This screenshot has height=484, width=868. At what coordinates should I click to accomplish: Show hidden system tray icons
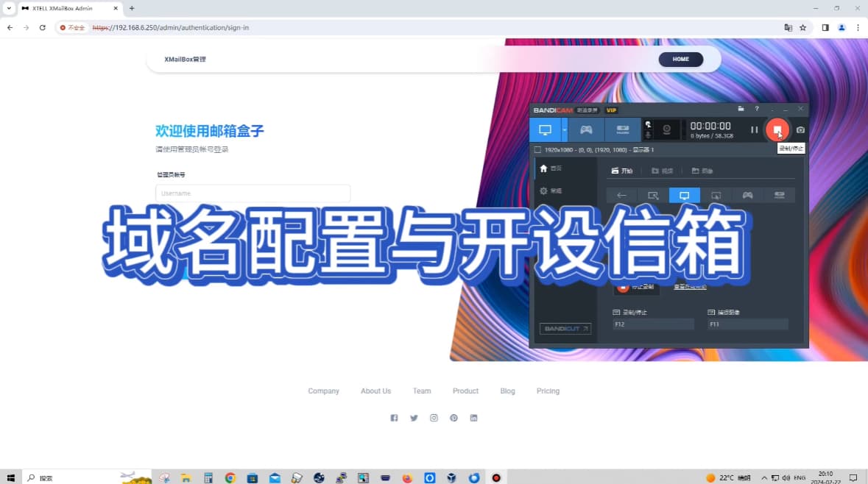[764, 478]
